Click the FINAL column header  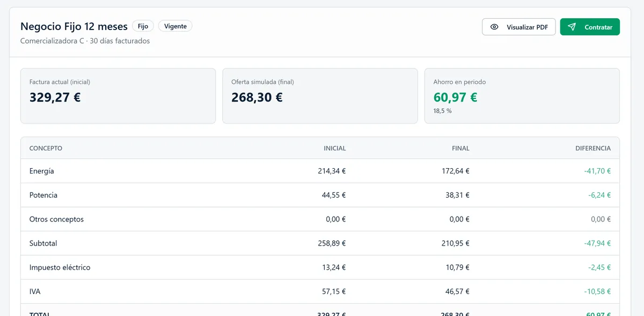pos(460,148)
